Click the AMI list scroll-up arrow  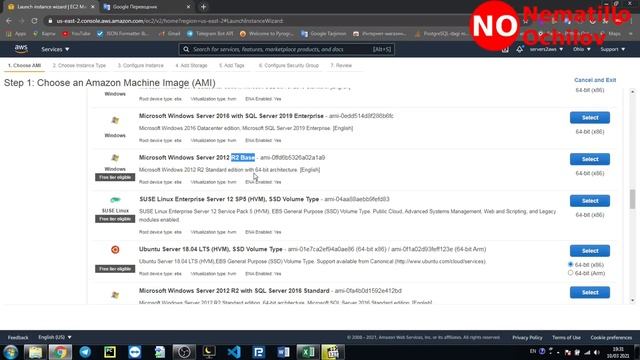point(632,92)
